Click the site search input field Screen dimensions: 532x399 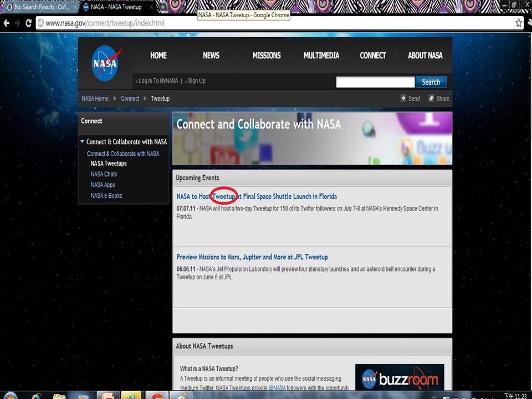pos(375,82)
